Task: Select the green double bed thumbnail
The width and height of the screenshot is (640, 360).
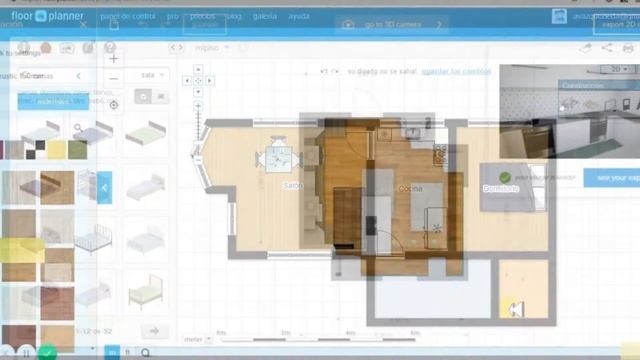Action: (x=145, y=133)
